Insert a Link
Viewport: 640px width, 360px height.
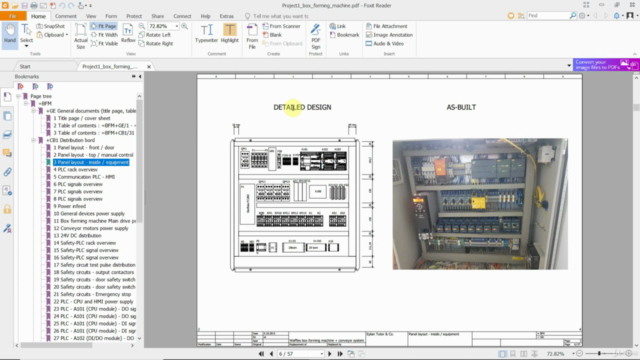(x=338, y=26)
